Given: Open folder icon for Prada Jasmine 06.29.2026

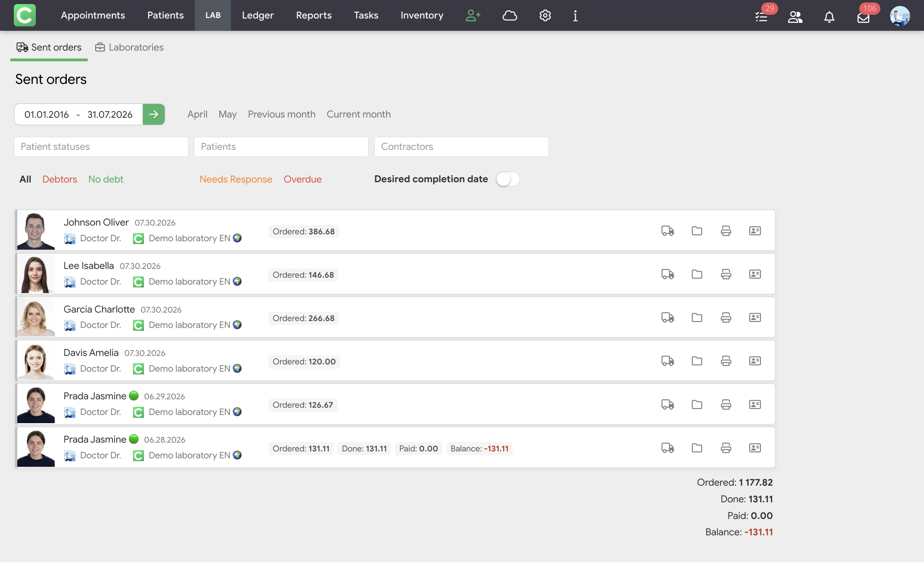Looking at the screenshot, I should click(x=697, y=404).
